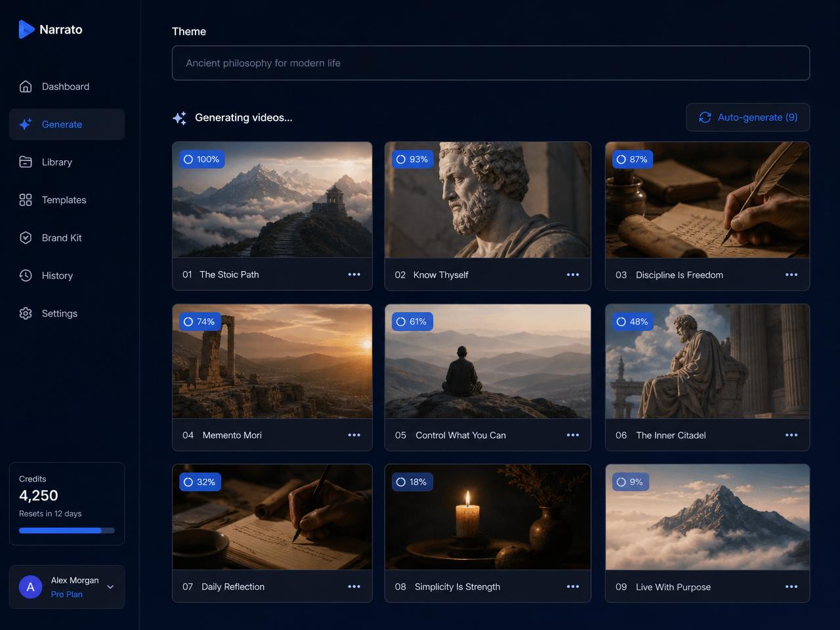Expand the Alex Morgan account chevron

[x=110, y=587]
